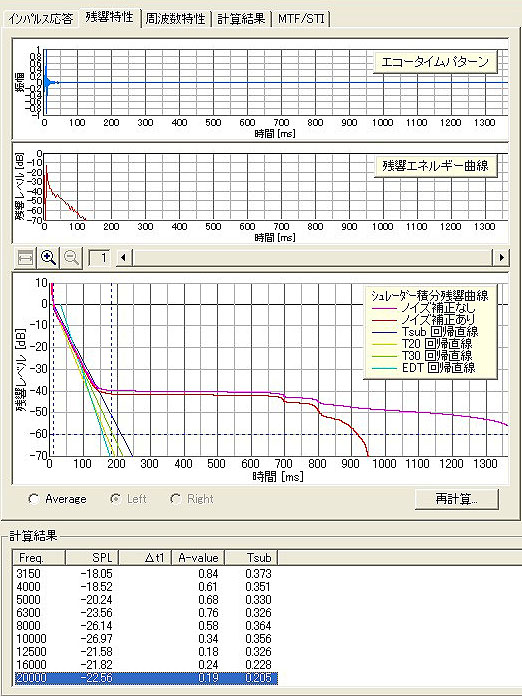
Task: Switch to the MTF/STI tab
Action: tap(301, 19)
